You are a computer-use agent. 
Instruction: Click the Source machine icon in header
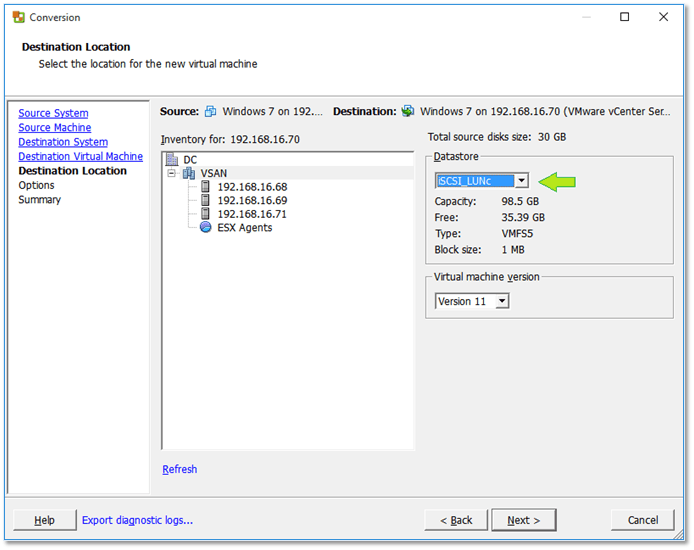211,112
